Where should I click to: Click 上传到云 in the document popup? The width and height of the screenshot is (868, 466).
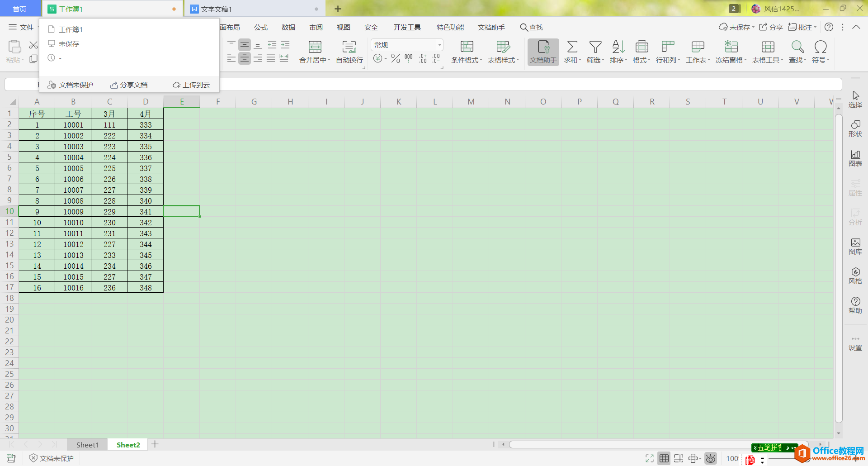click(191, 85)
